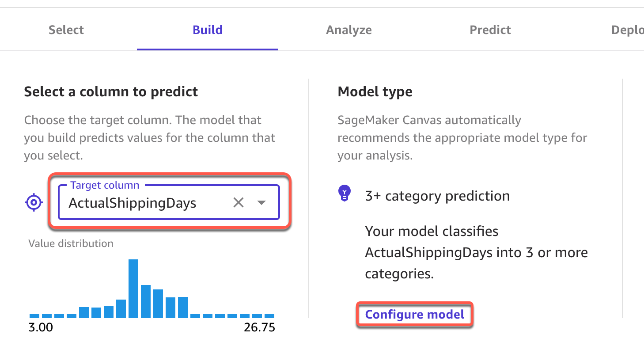Viewport: 644px width, 342px height.
Task: Click the target crosshair icon
Action: point(34,203)
